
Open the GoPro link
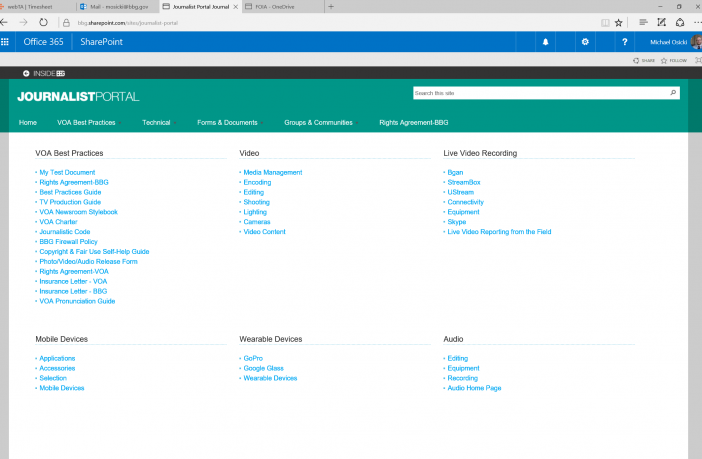[253, 358]
